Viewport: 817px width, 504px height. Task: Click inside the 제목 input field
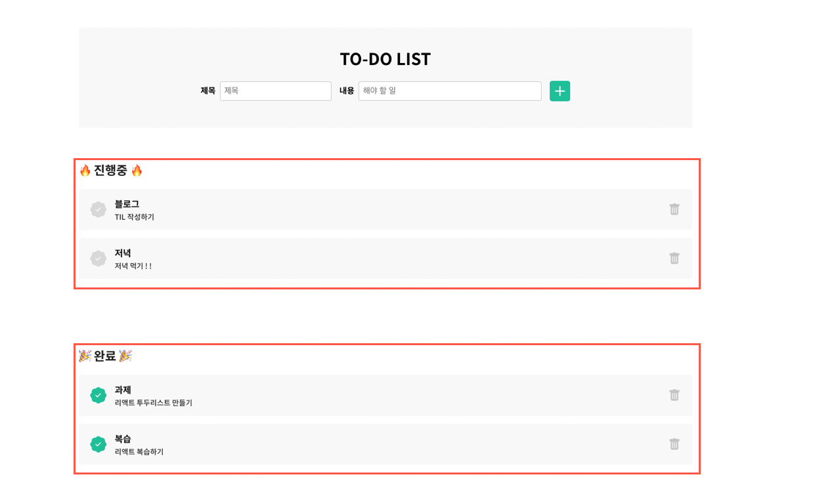pyautogui.click(x=275, y=91)
